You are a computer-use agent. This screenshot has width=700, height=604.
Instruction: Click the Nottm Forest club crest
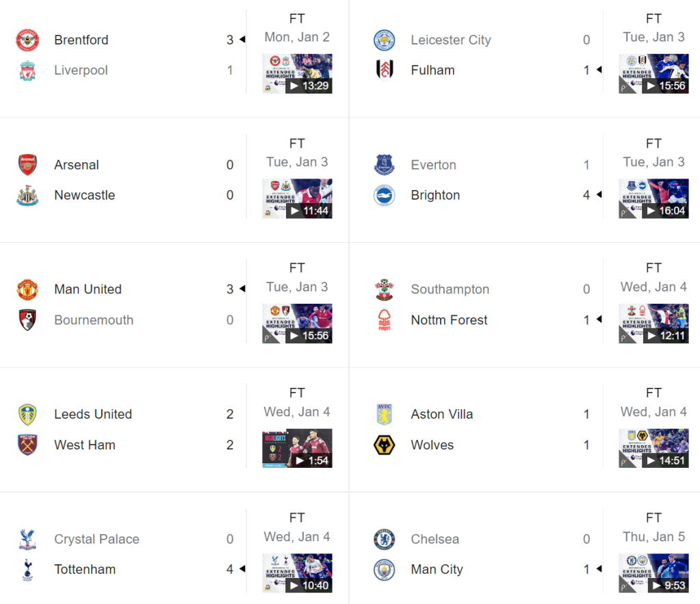click(384, 320)
